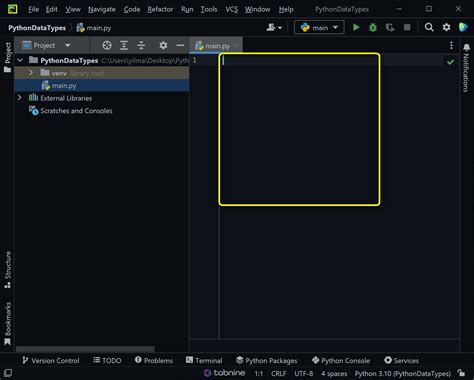Open the Terminal tool window
The height and width of the screenshot is (380, 474).
point(204,360)
